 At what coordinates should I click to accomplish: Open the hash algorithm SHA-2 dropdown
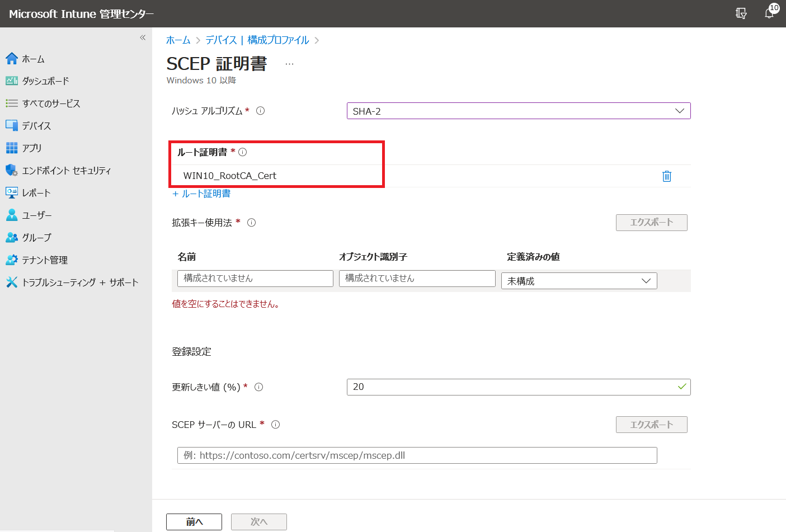519,111
